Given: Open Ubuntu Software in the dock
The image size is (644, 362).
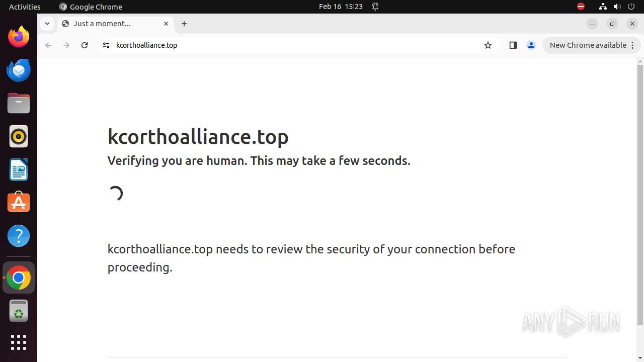Looking at the screenshot, I should coord(19,203).
